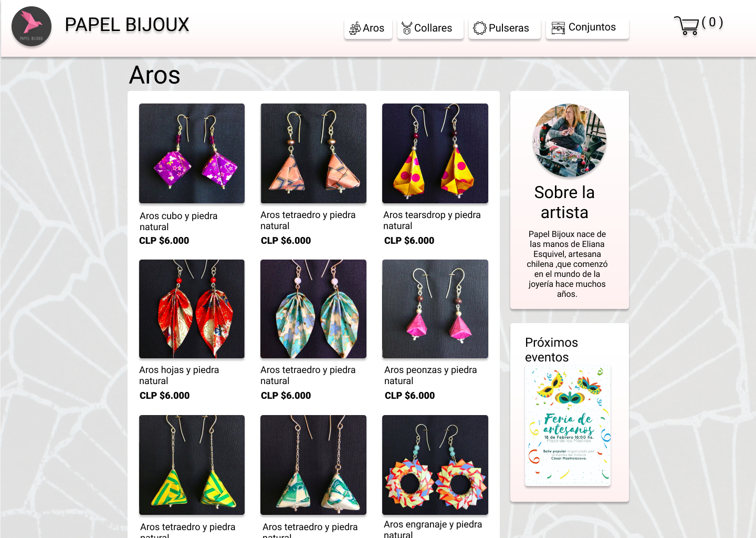Screen dimensions: 756x538
Task: Open the yellow tearsdrop earrings photo
Action: pyautogui.click(x=435, y=153)
